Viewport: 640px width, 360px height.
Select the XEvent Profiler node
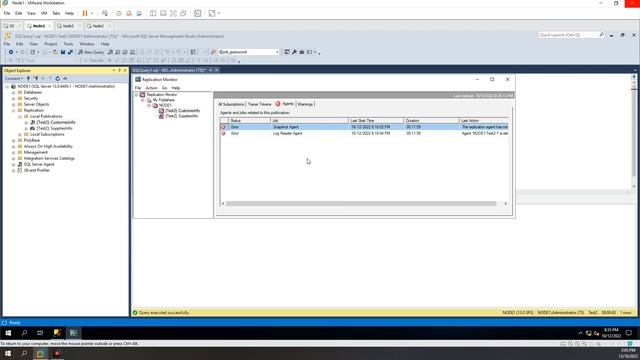tap(36, 170)
